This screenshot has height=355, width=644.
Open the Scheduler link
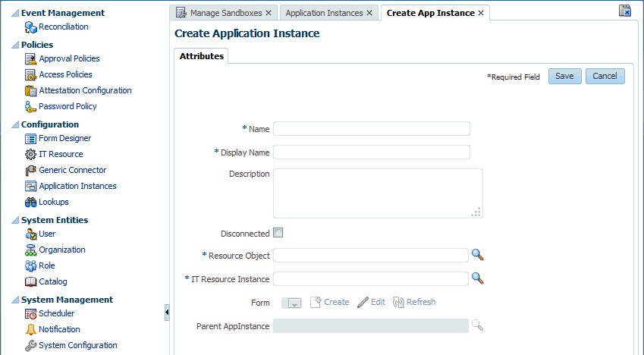pyautogui.click(x=57, y=313)
